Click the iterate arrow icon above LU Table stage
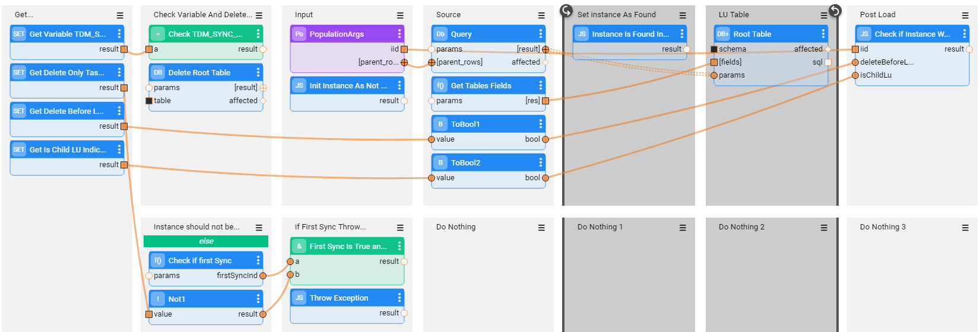 click(835, 11)
